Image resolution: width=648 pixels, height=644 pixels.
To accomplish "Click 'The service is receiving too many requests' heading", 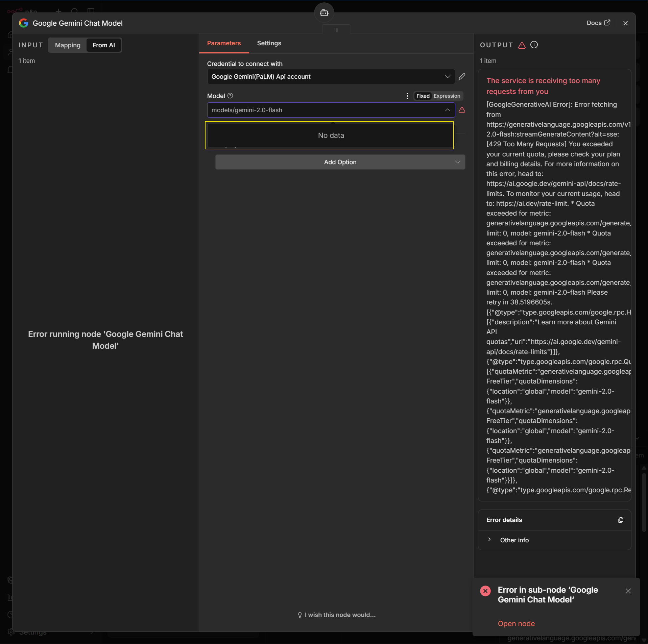I will click(543, 86).
